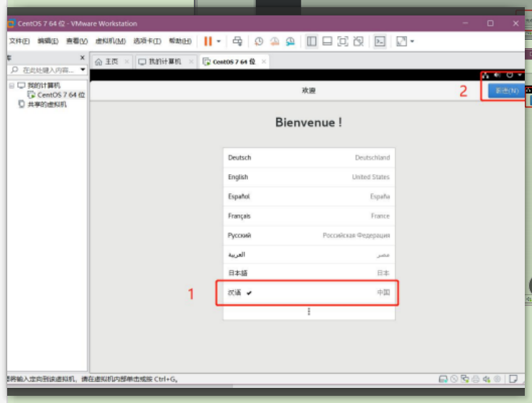This screenshot has width=532, height=403.
Task: Choose English United States language row
Action: coord(308,177)
